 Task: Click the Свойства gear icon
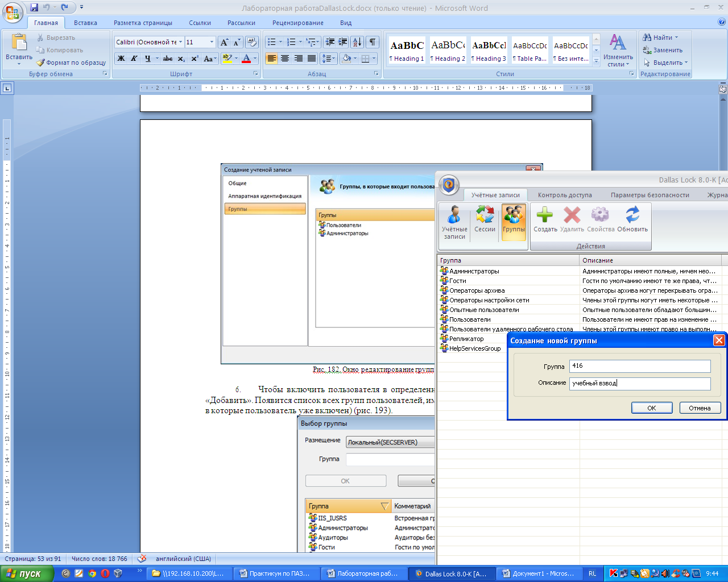(x=601, y=220)
